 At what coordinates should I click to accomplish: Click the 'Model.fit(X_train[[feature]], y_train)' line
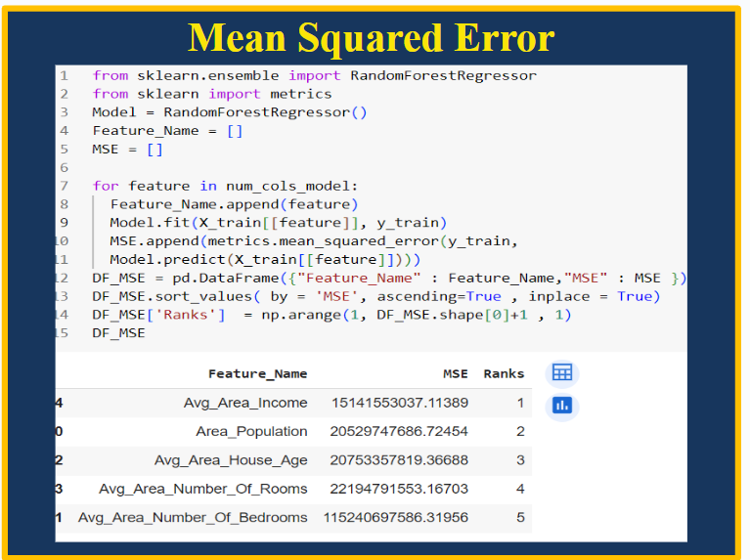point(279,223)
